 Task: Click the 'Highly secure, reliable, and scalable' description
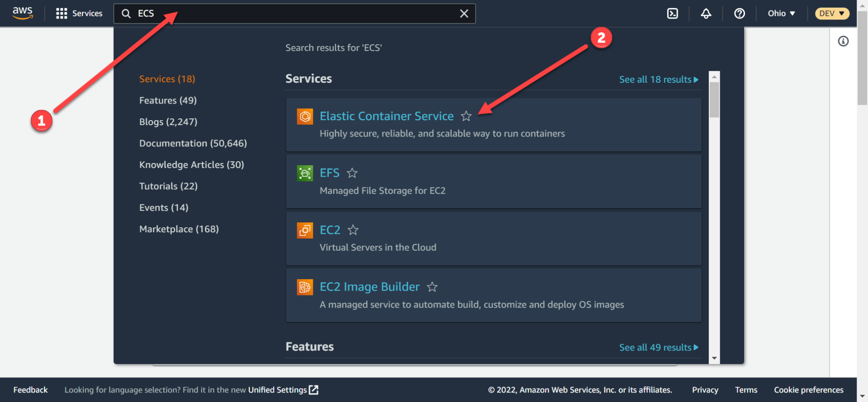coord(442,134)
